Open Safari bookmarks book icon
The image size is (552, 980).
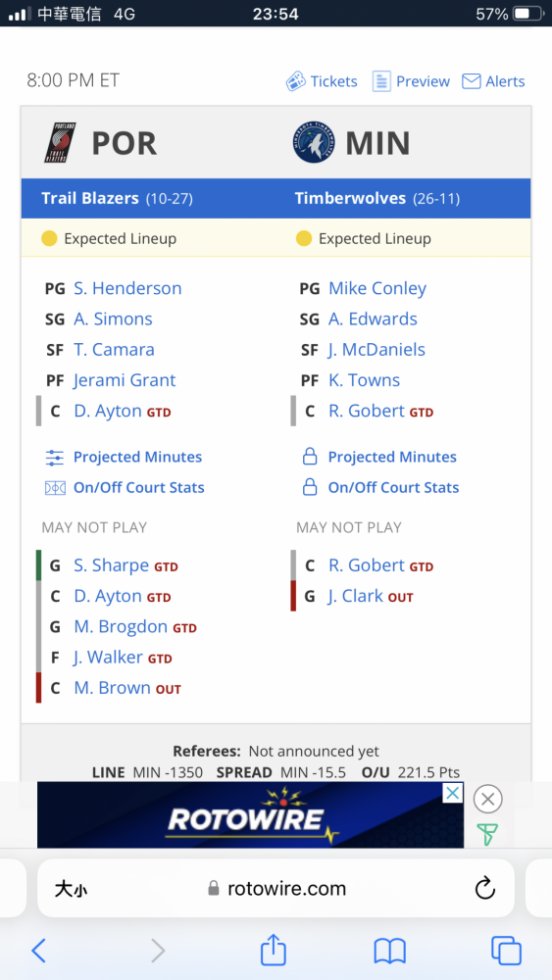click(389, 952)
